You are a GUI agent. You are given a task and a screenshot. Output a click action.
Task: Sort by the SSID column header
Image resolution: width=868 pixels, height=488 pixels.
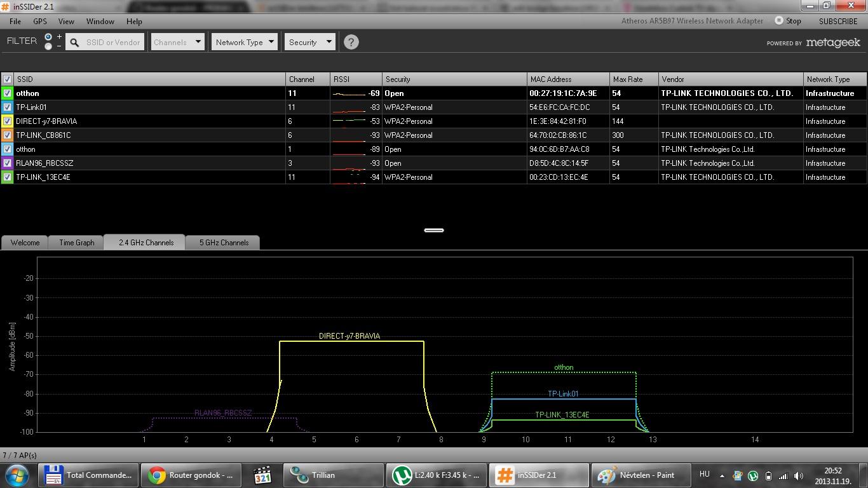coord(150,79)
